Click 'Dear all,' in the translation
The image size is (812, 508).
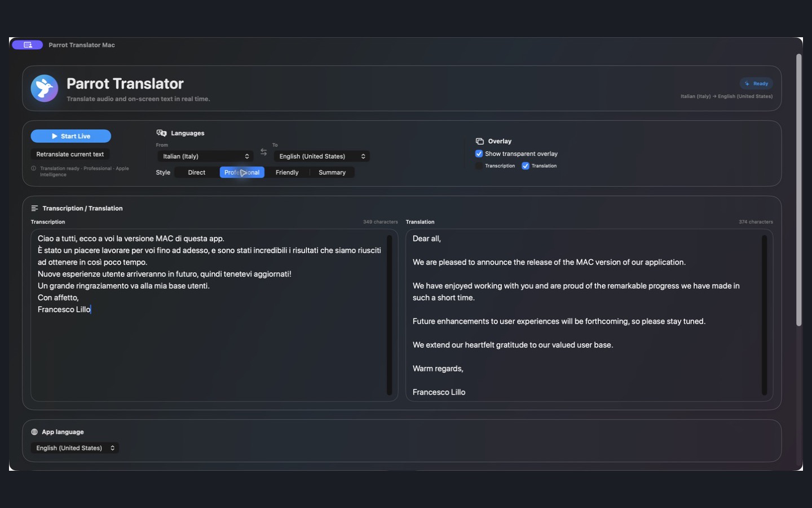coord(427,239)
